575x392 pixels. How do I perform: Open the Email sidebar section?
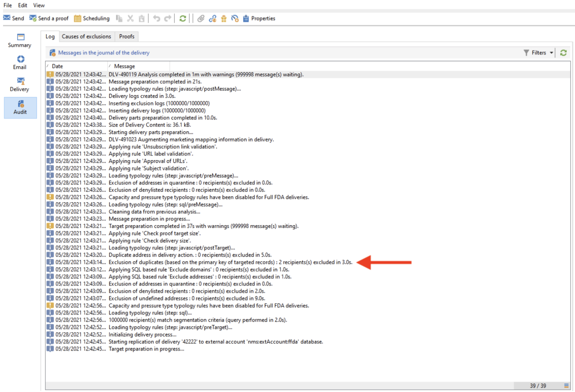(x=20, y=63)
